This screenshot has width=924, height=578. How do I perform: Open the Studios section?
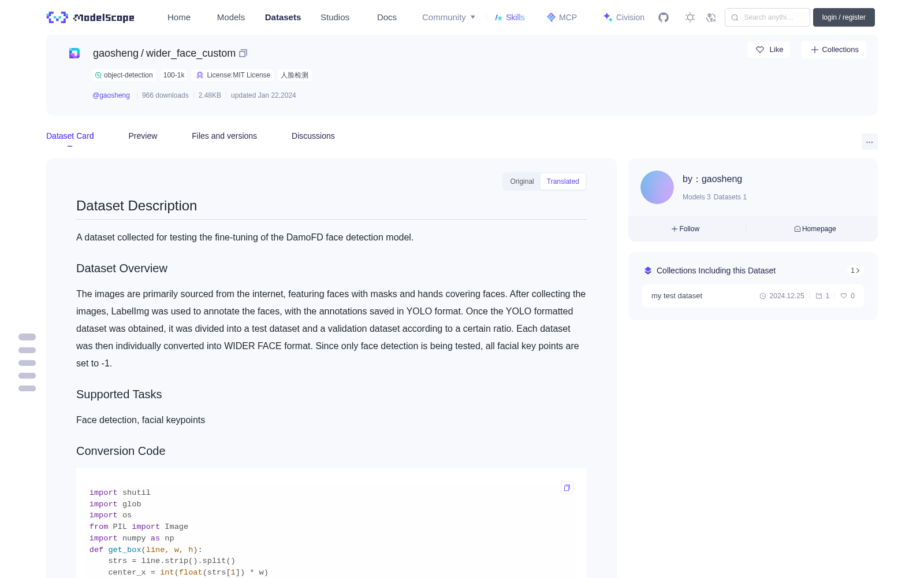click(335, 17)
